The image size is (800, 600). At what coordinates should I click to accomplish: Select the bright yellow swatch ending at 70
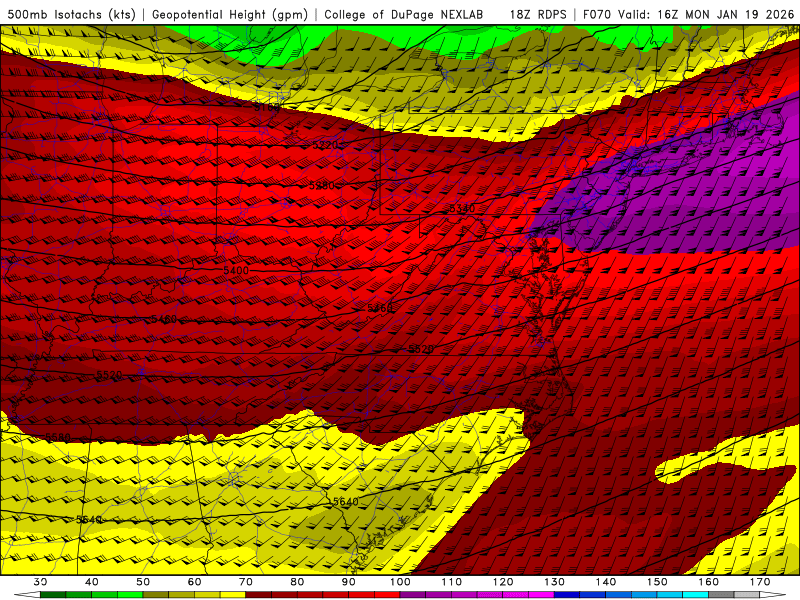(x=233, y=594)
